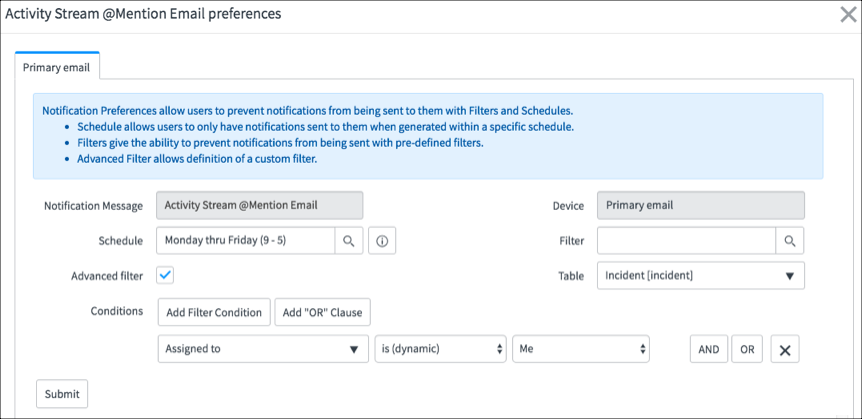Remove the condition with the X icon

click(x=785, y=349)
